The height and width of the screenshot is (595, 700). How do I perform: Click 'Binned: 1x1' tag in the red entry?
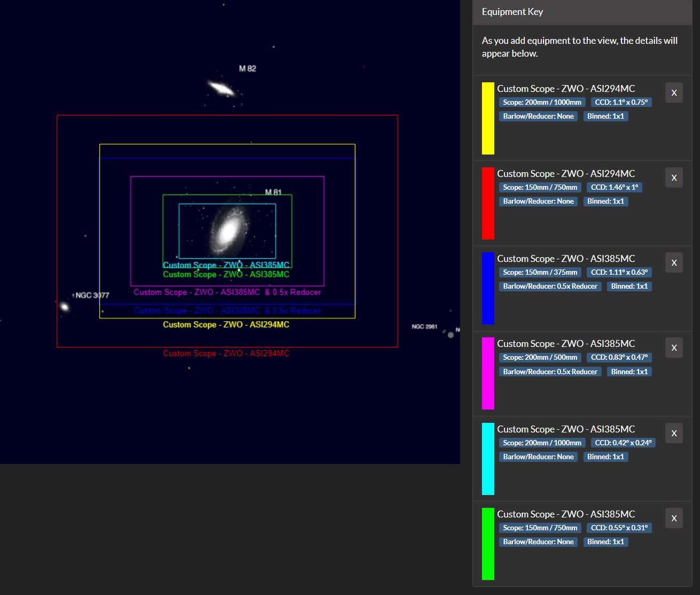pos(606,201)
